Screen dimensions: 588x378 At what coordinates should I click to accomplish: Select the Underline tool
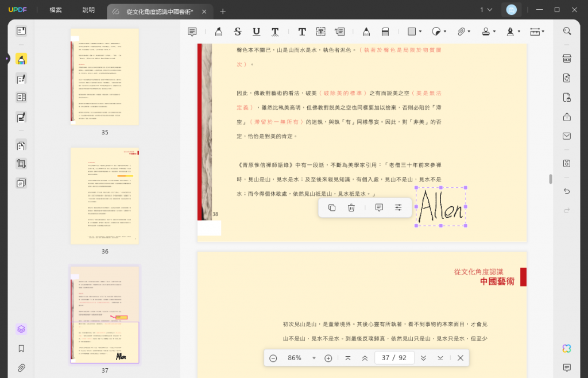(x=256, y=32)
